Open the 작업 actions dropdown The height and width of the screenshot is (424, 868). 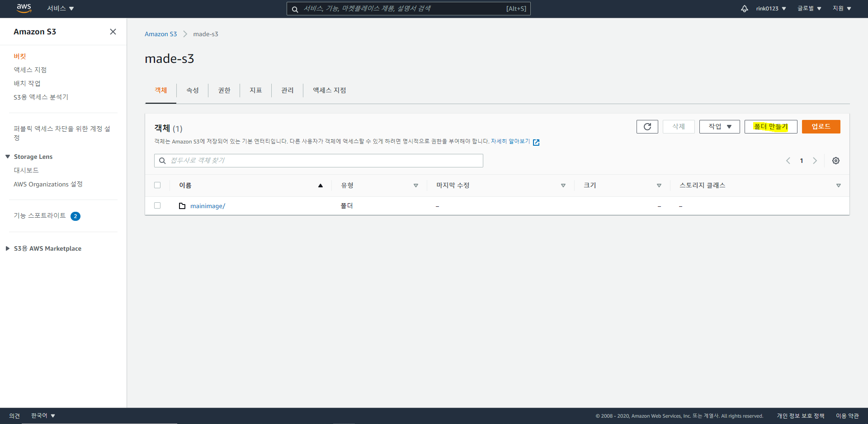click(720, 127)
